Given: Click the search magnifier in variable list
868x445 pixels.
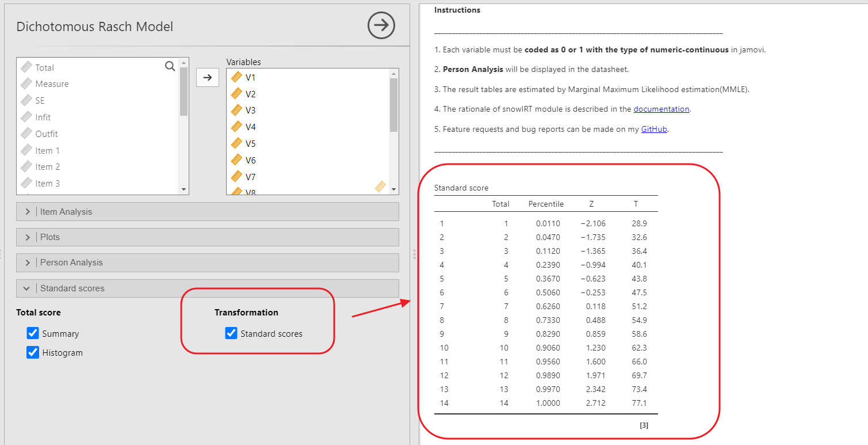Looking at the screenshot, I should (170, 67).
